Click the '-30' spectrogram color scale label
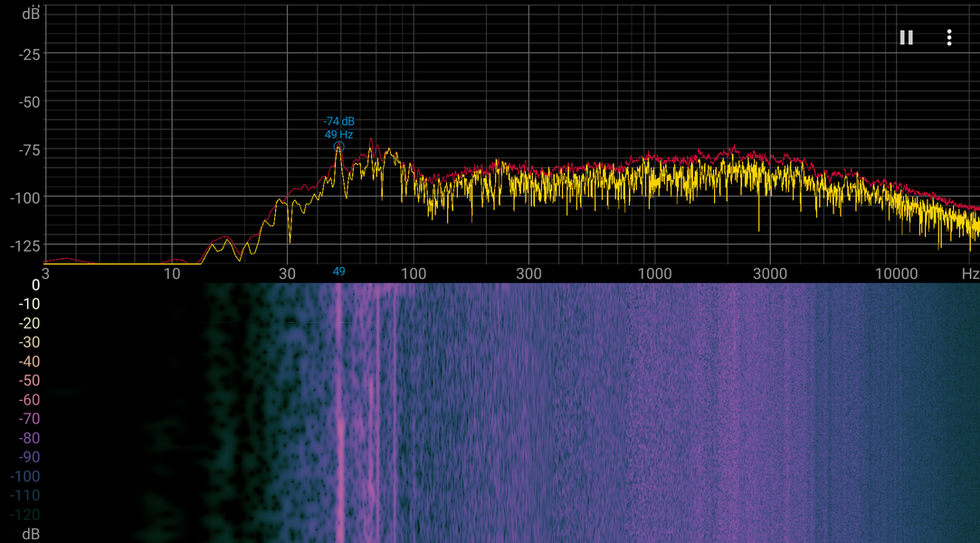 pyautogui.click(x=29, y=342)
